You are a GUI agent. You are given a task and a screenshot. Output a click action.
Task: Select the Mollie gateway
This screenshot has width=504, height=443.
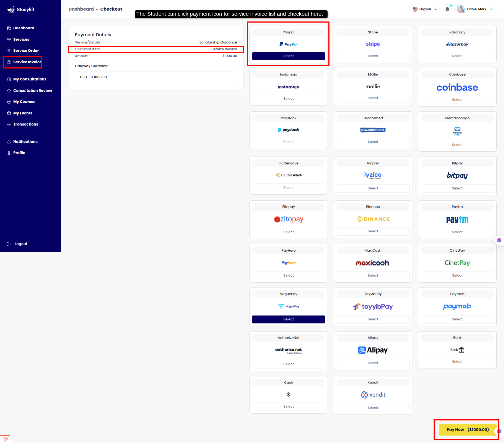[x=373, y=98]
